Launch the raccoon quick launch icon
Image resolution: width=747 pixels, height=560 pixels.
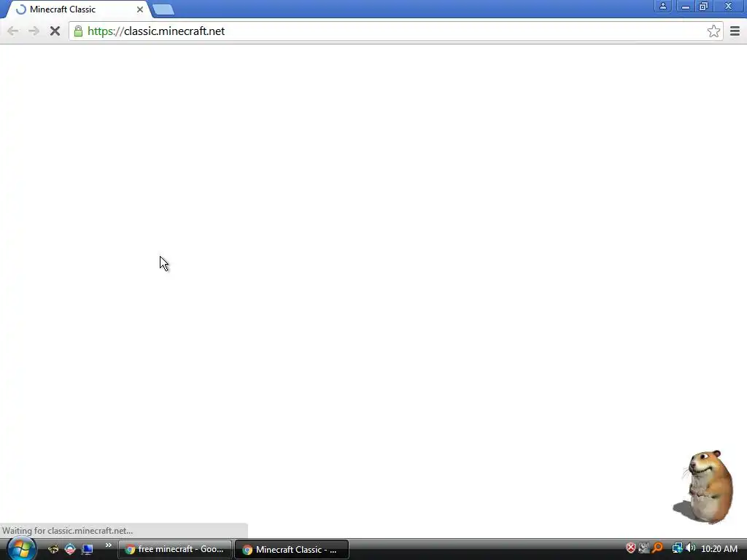click(53, 549)
